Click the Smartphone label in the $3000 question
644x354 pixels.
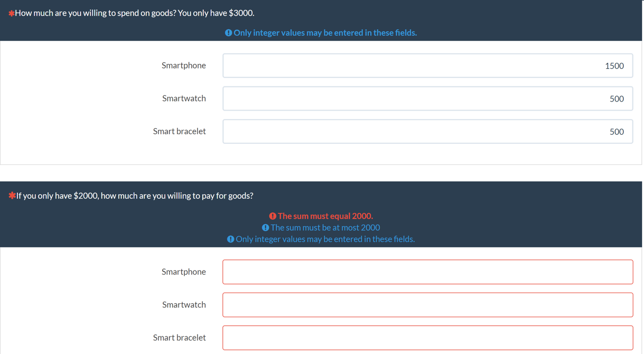(184, 65)
